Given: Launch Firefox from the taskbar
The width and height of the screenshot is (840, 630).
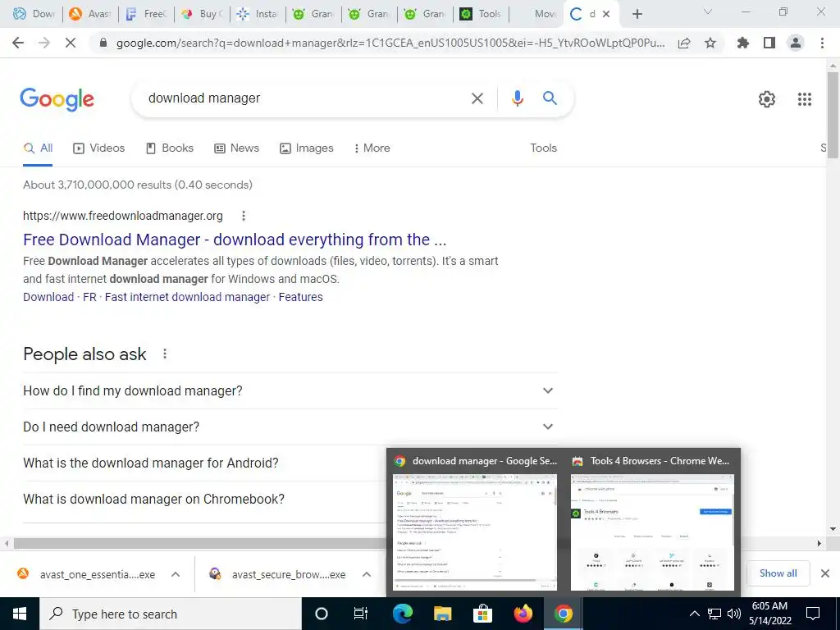Looking at the screenshot, I should (x=523, y=614).
